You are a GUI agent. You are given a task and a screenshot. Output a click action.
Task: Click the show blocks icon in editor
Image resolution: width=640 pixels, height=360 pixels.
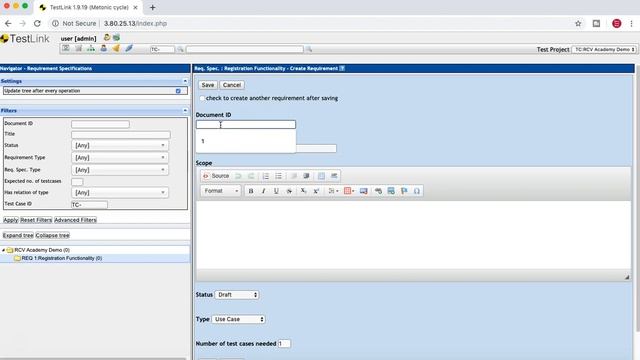(x=334, y=176)
